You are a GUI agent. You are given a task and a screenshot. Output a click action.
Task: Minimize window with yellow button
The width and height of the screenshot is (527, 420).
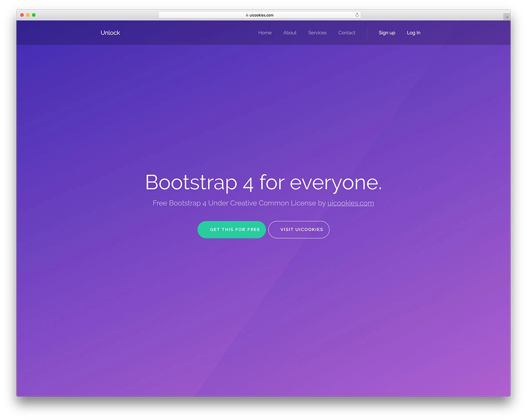pos(28,15)
